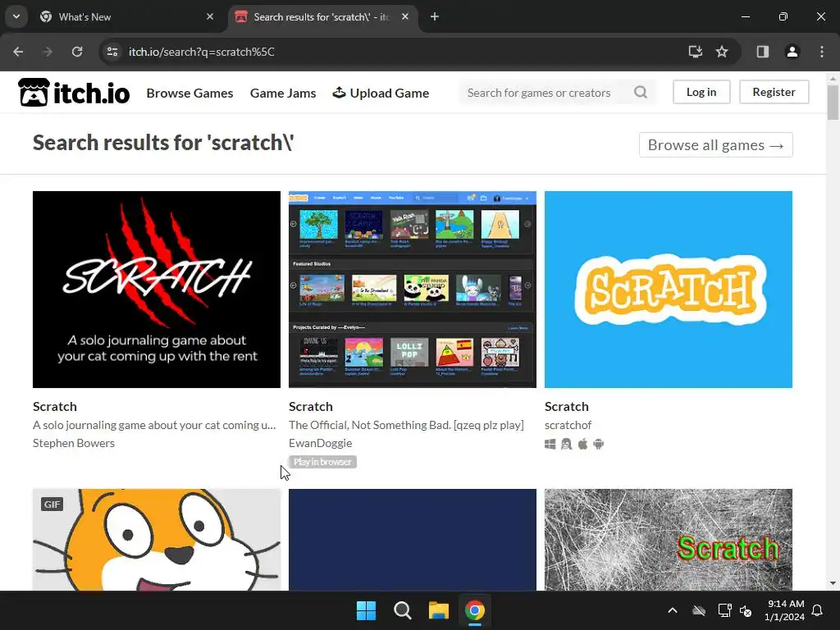Click 'The Official, Not Something Bad' description
The width and height of the screenshot is (840, 630).
point(406,425)
